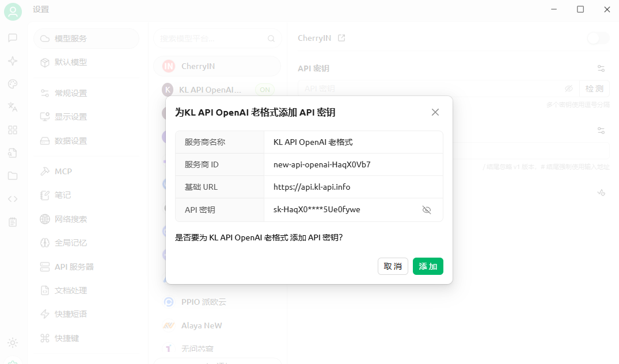619x364 pixels.
Task: Open the Paintings palette icon in sidebar
Action: point(13,84)
